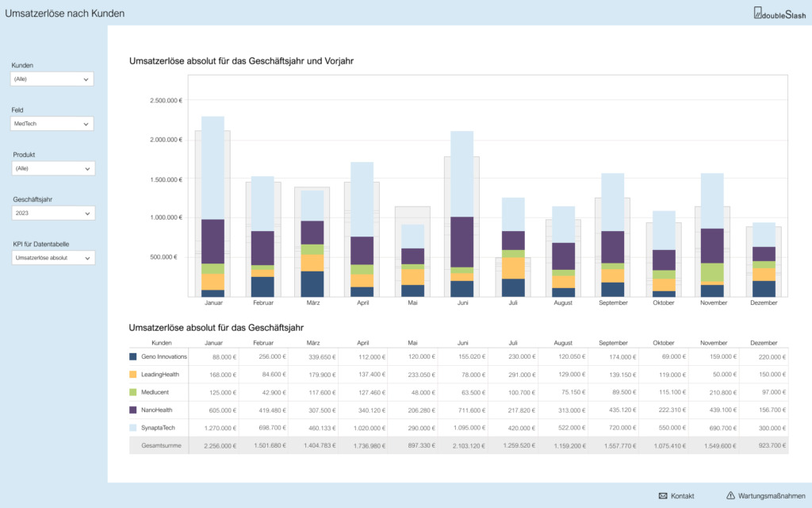Click the Juni stacked bar in chart
Viewport: 812px width, 508px height.
pos(462,214)
